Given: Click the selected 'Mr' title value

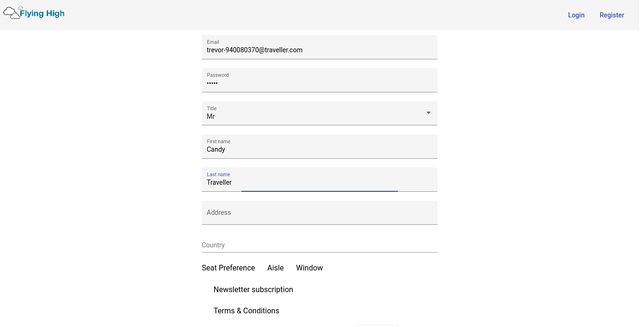Looking at the screenshot, I should coord(211,116).
